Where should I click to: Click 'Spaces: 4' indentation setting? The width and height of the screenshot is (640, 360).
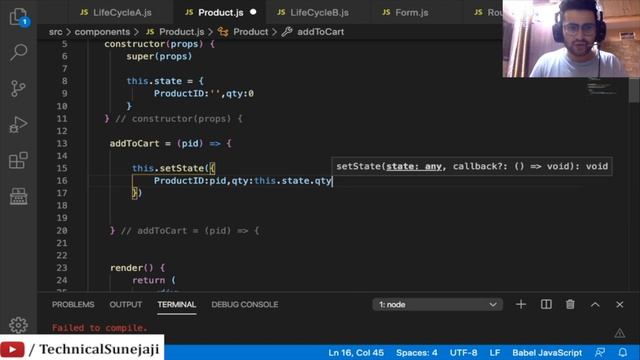pyautogui.click(x=417, y=353)
